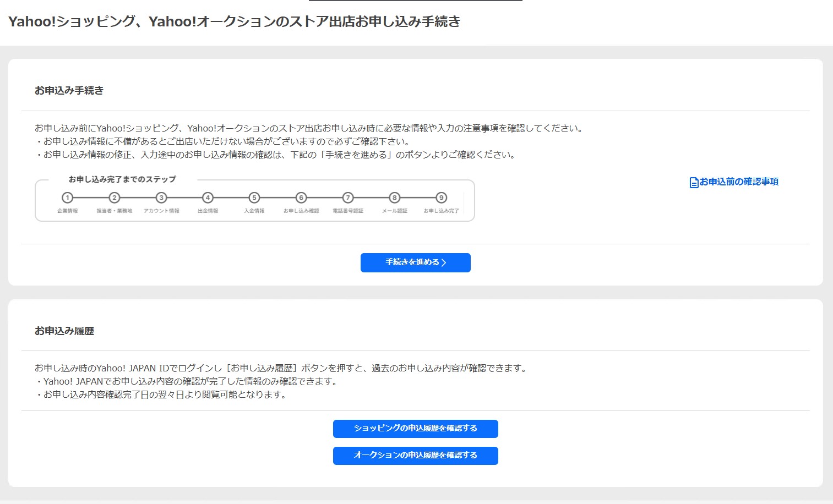Open the お申込前の確認事項 link
833x504 pixels.
click(x=739, y=182)
